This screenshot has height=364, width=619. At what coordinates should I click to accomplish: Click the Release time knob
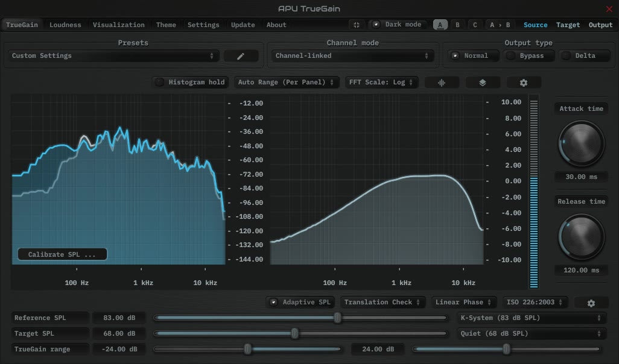click(581, 237)
